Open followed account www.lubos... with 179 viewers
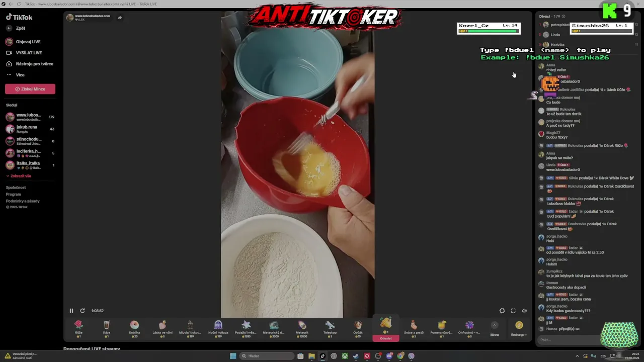 30,117
